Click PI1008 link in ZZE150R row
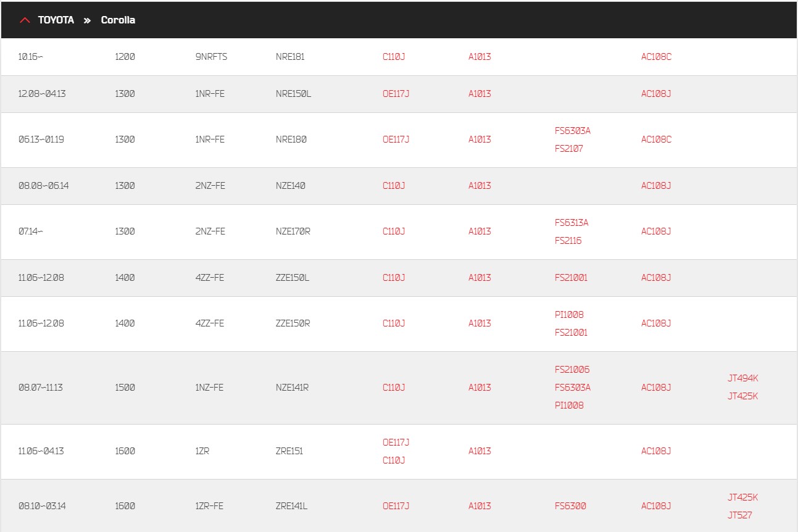 [x=569, y=315]
